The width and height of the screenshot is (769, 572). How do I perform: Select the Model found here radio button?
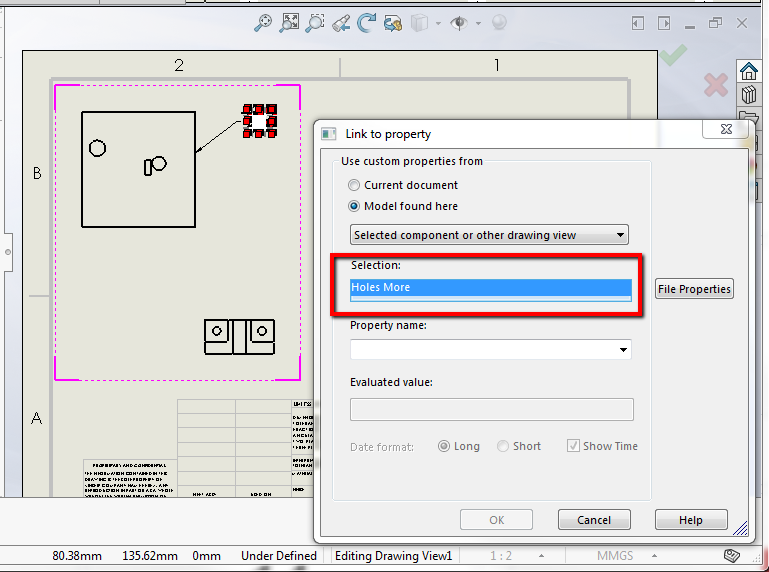(354, 206)
